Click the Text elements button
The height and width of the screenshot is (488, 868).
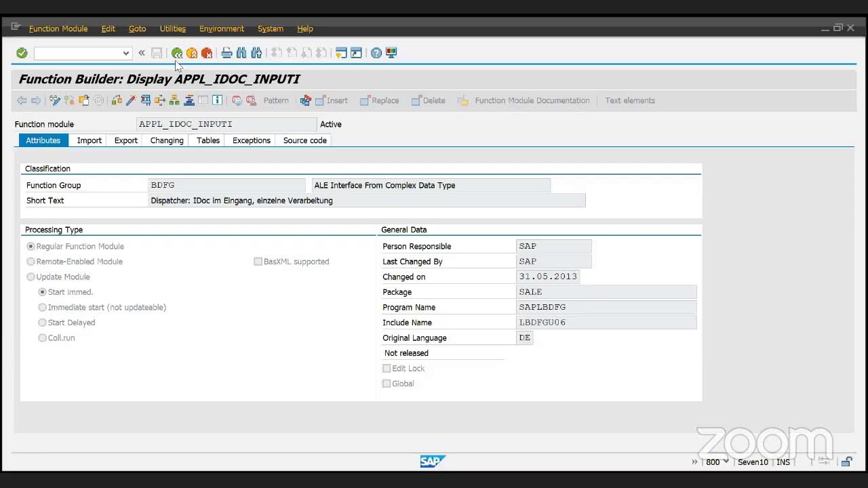630,100
